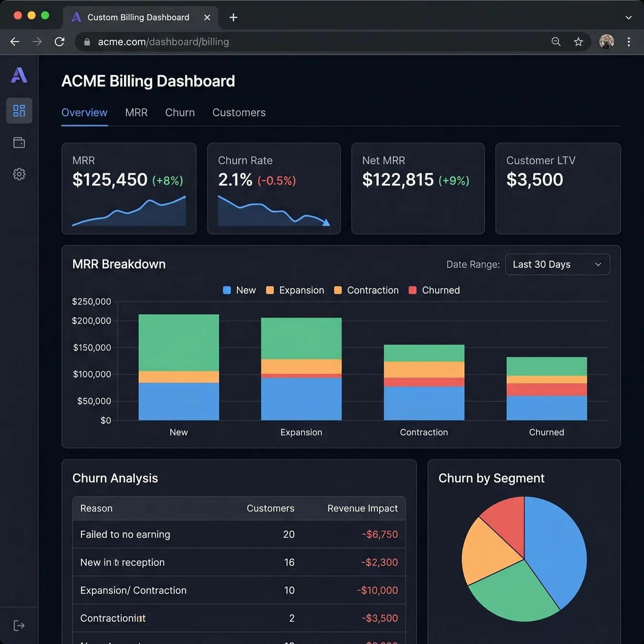Open the settings gear in the sidebar
The image size is (644, 644).
tap(19, 174)
